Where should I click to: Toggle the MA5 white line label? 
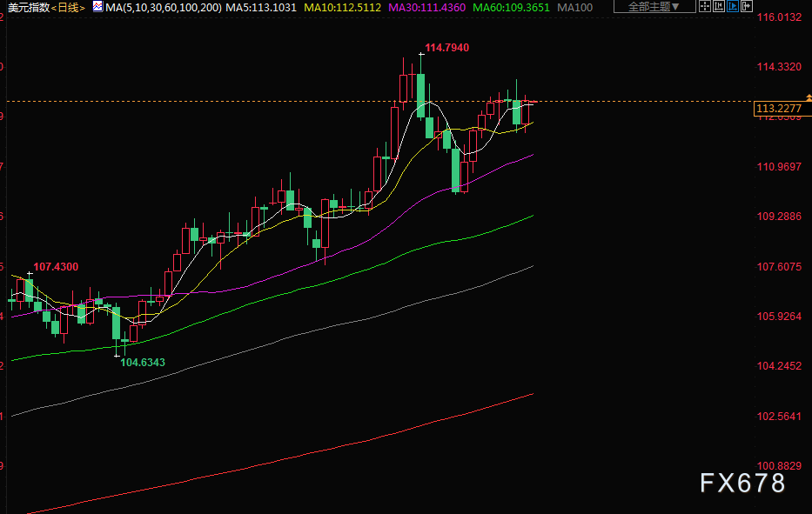[x=261, y=8]
